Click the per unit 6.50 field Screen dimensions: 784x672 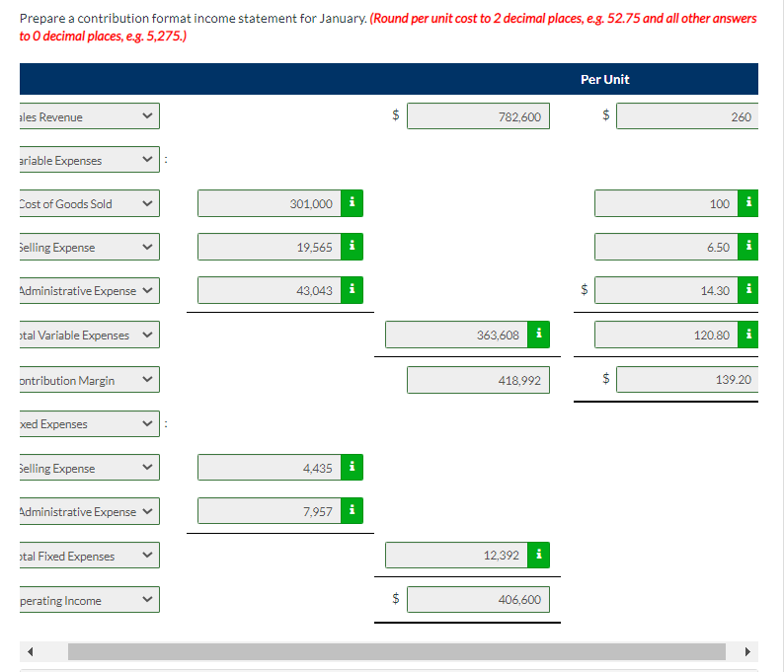[666, 247]
